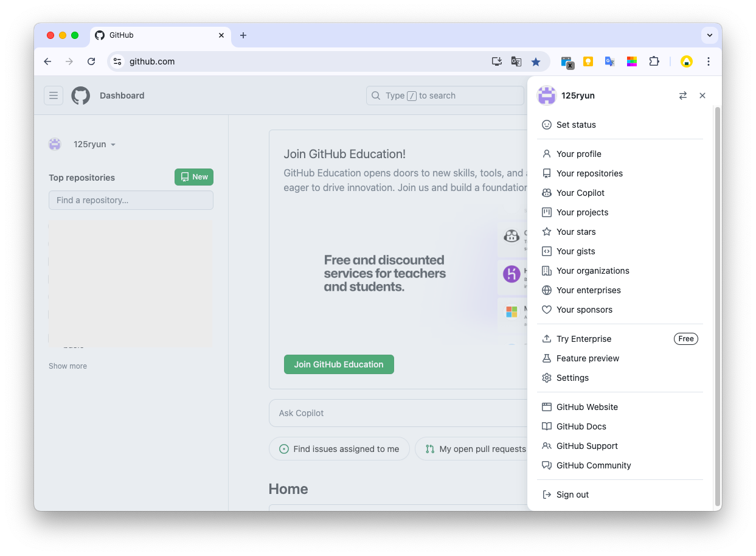Open Your projects menu item

620,212
